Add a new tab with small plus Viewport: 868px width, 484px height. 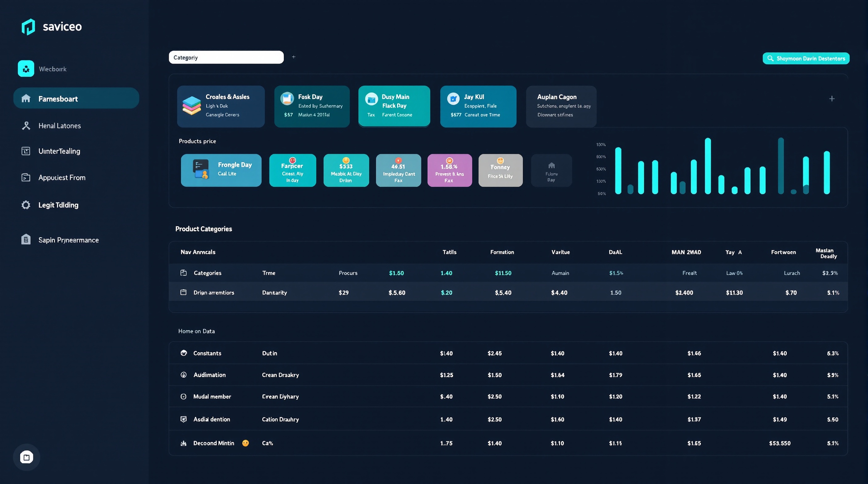point(294,57)
